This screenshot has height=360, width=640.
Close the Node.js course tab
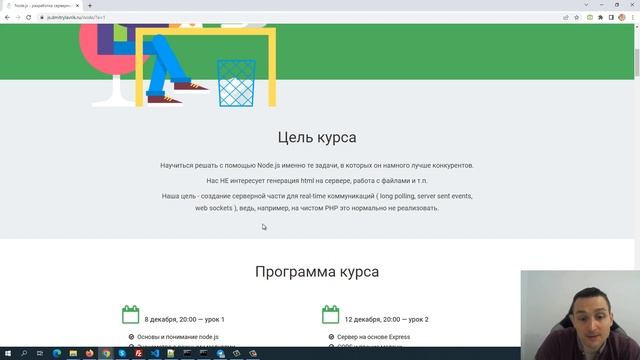tap(77, 6)
